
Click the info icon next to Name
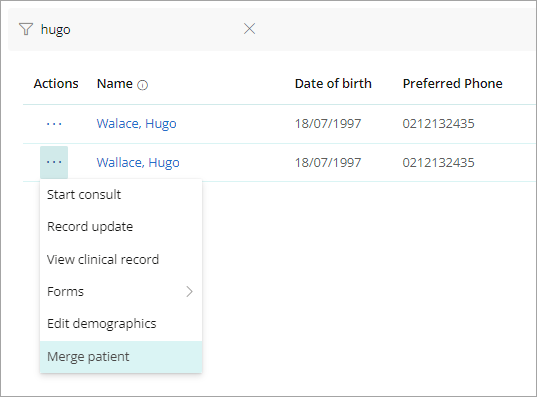pos(142,85)
